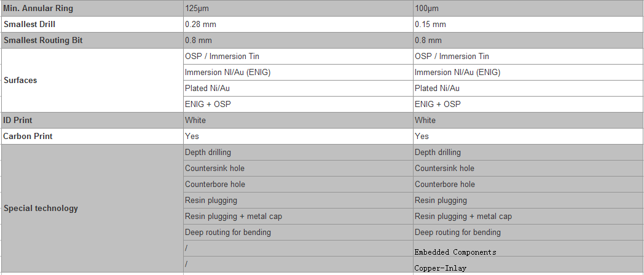The height and width of the screenshot is (275, 644).
Task: Select the Surfaces row label
Action: (92, 80)
